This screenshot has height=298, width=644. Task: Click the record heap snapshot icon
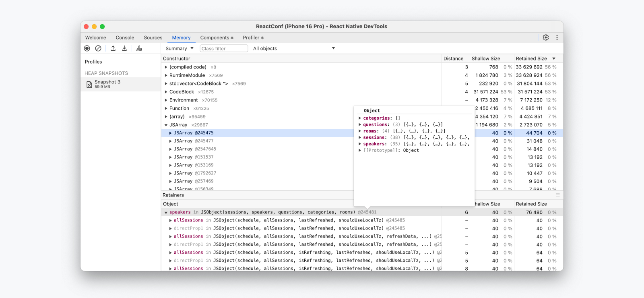[x=87, y=48]
